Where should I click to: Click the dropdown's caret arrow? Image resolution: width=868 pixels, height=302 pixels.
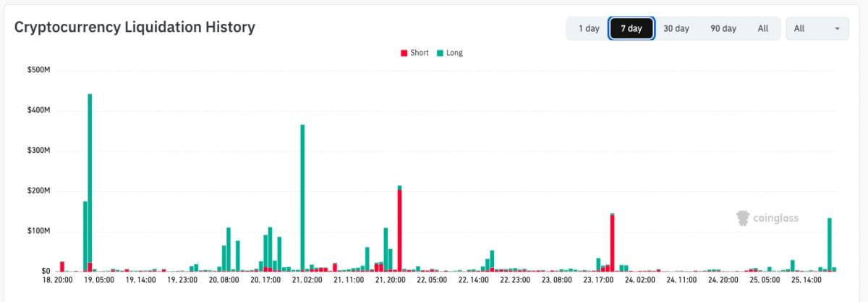837,29
